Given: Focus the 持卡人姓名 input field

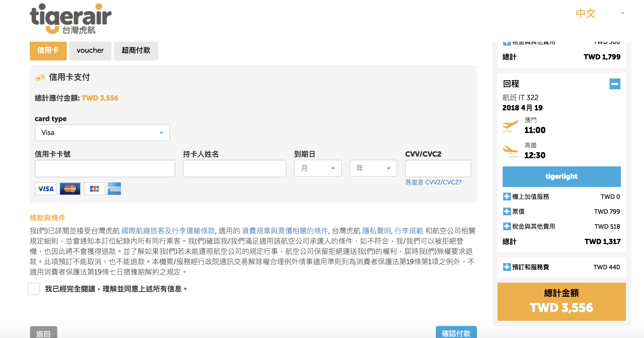Looking at the screenshot, I should 234,168.
